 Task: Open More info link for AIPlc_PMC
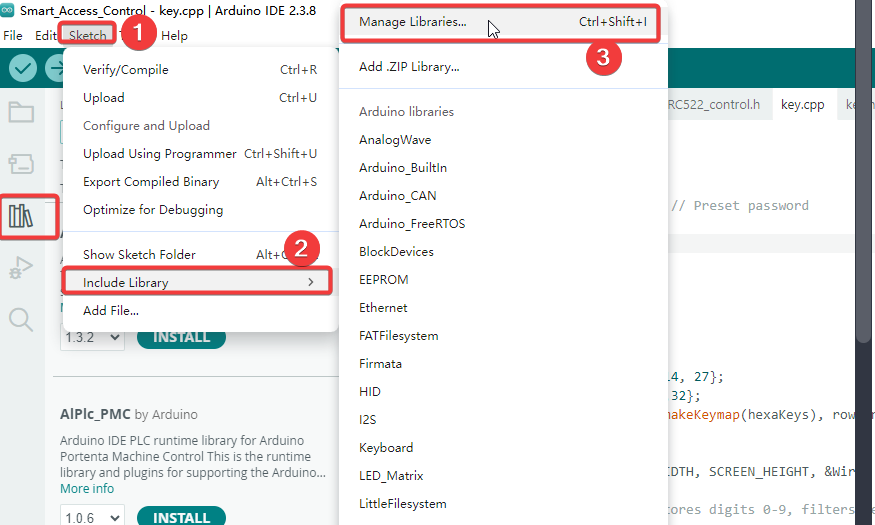(87, 489)
